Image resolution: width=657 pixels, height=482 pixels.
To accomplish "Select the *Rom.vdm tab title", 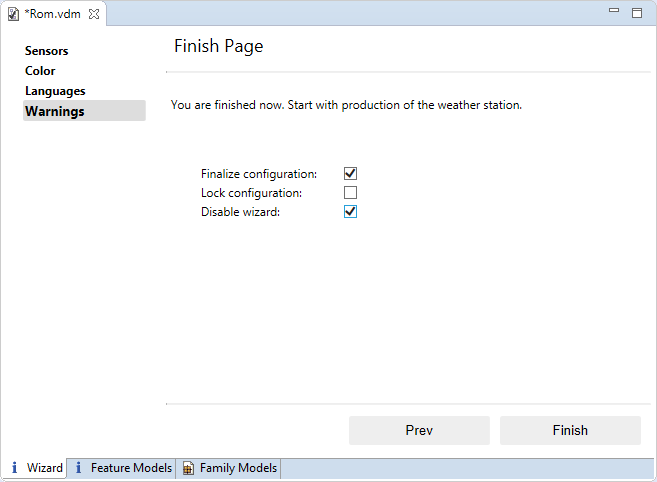I will [x=53, y=14].
